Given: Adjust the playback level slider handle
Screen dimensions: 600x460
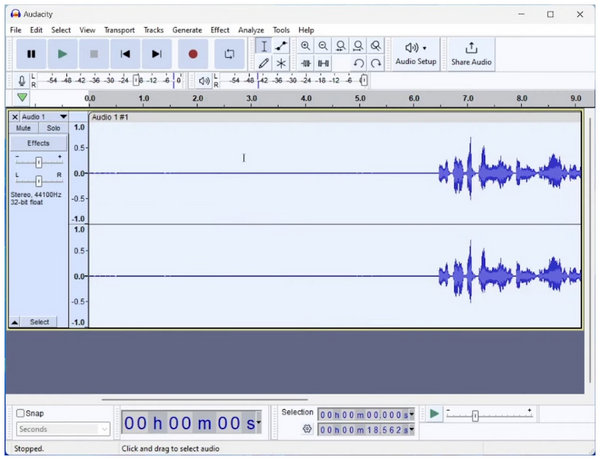Looking at the screenshot, I should pyautogui.click(x=364, y=80).
